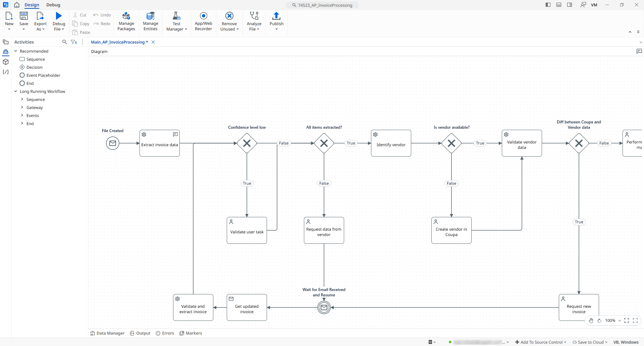
Task: Open the Errors panel at the bottom
Action: pyautogui.click(x=165, y=333)
